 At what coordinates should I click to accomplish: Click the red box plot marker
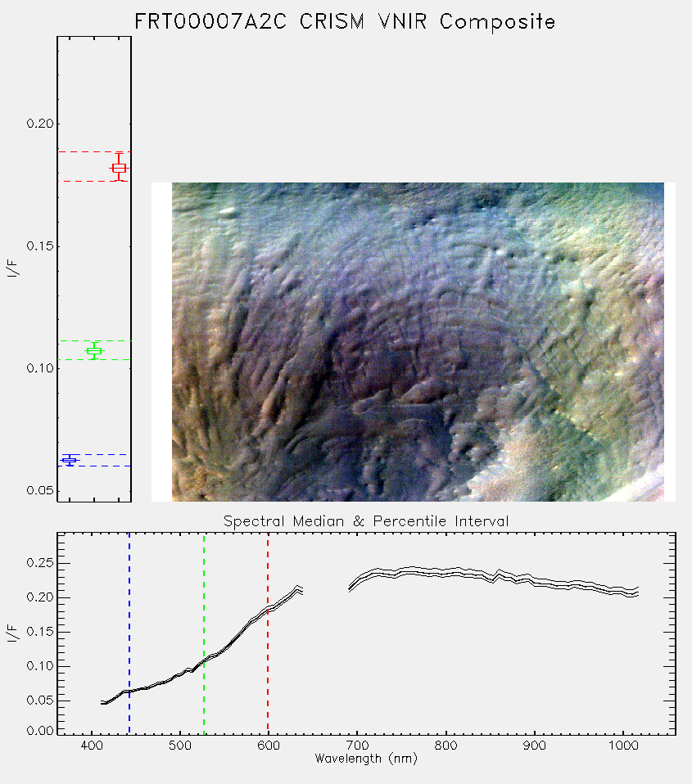coord(119,168)
